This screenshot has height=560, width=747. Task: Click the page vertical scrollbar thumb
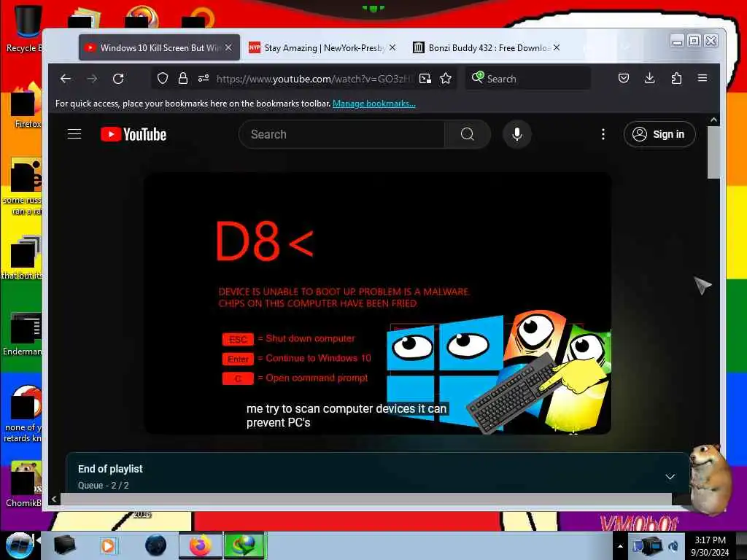click(x=713, y=152)
